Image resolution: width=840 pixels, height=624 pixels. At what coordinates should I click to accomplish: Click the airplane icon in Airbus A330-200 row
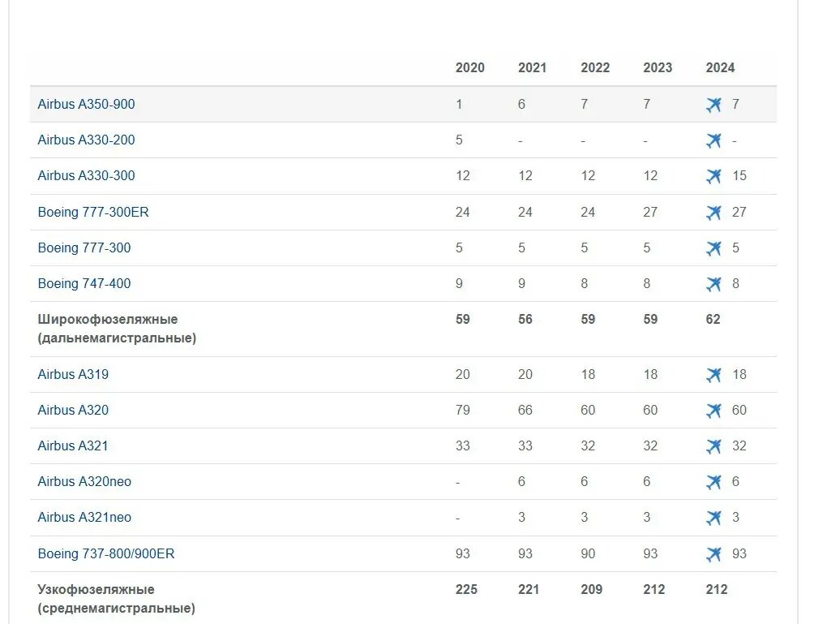[x=714, y=140]
